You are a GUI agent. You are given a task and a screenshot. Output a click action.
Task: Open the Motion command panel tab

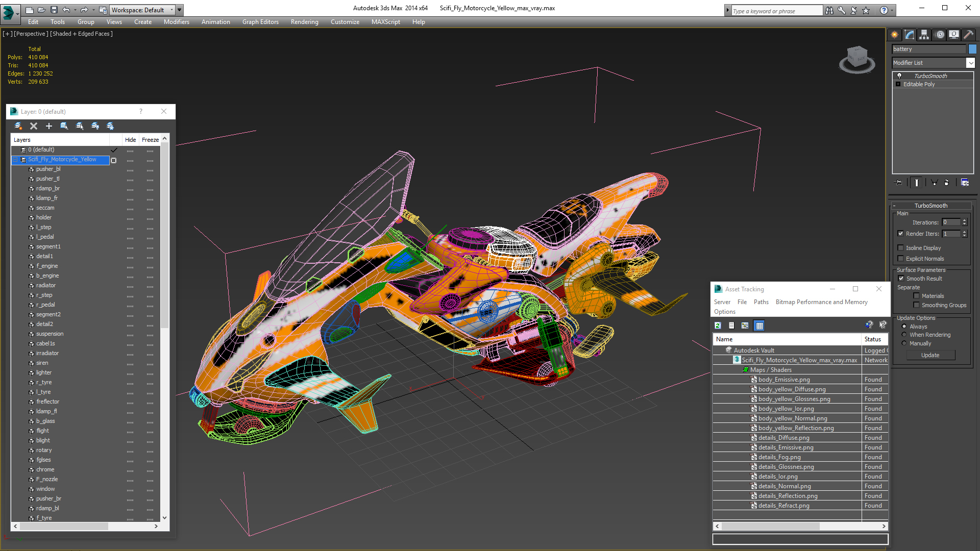click(x=939, y=35)
